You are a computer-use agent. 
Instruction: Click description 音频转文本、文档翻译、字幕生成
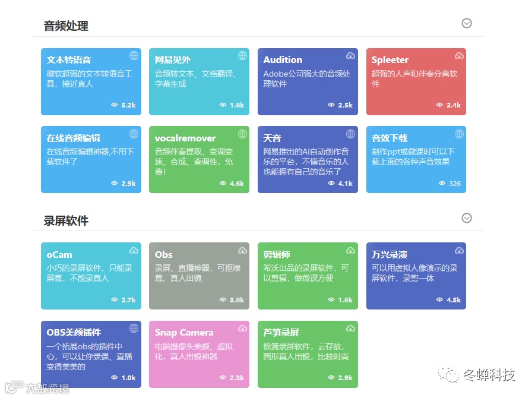pos(195,79)
